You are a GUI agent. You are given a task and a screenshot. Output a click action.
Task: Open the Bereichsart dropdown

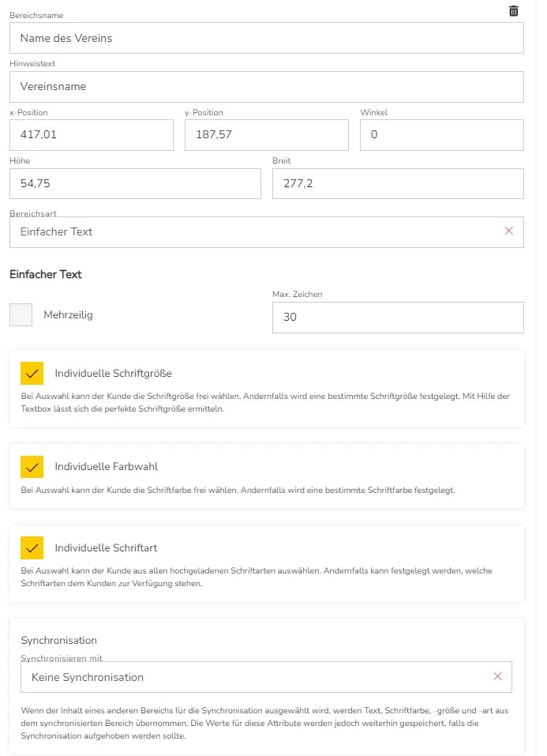pyautogui.click(x=253, y=232)
